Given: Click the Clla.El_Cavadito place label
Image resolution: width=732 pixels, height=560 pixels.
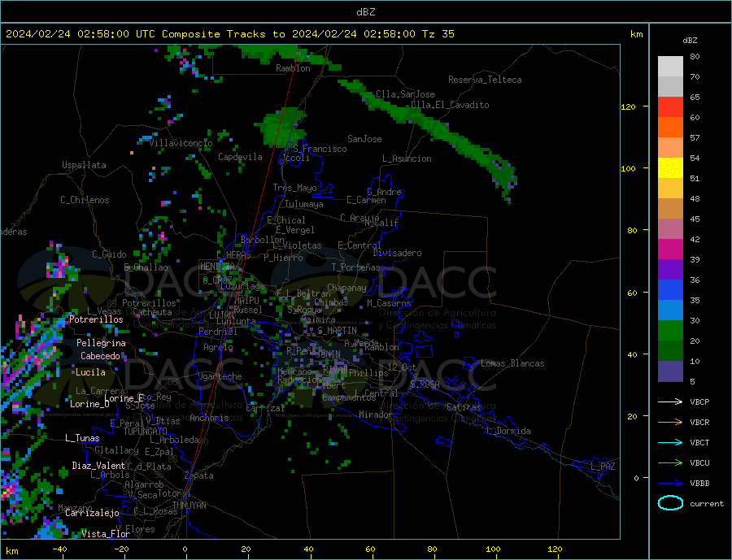Looking at the screenshot, I should tap(450, 105).
